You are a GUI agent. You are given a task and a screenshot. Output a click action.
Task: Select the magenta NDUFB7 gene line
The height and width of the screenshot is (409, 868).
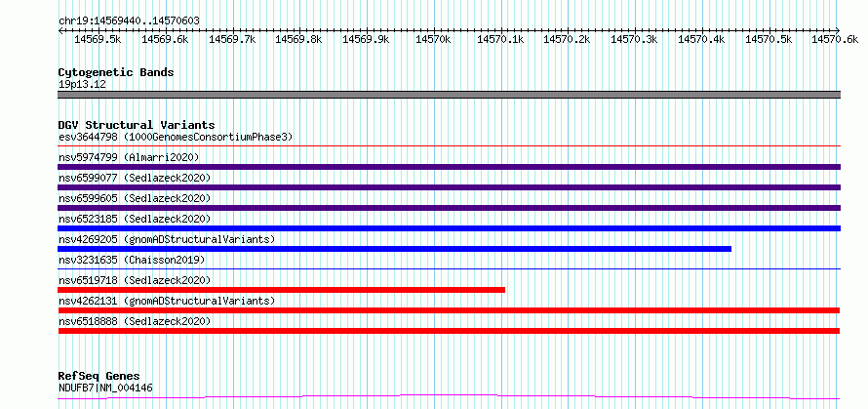pyautogui.click(x=449, y=397)
